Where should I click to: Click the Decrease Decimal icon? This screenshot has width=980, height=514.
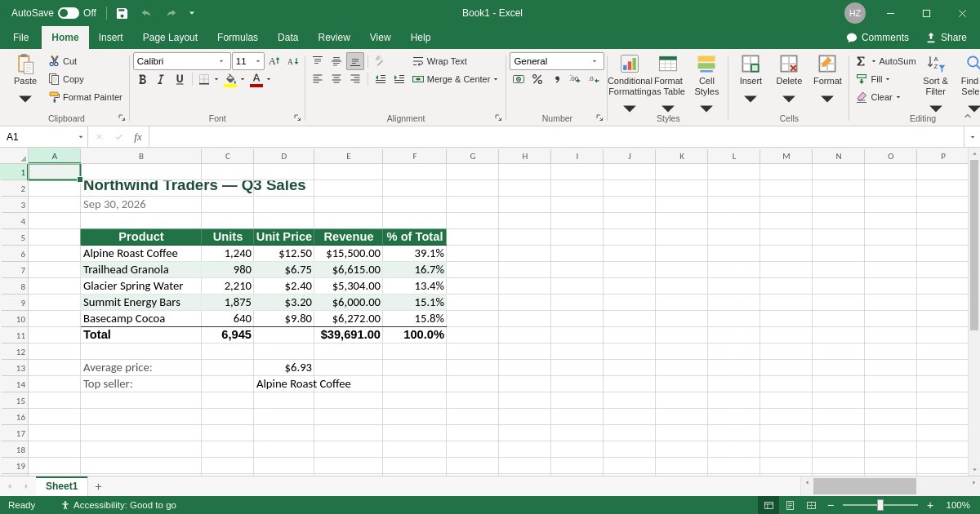(x=594, y=79)
